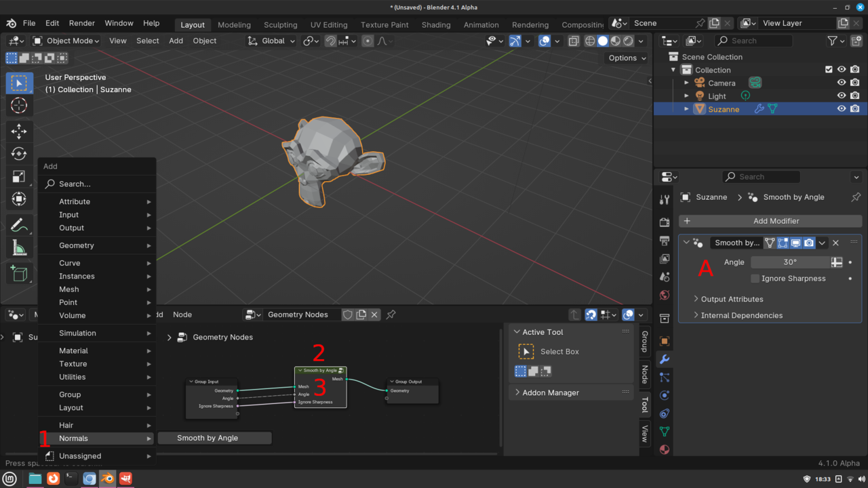868x488 pixels.
Task: Hide Suzanne in the viewport
Action: (x=842, y=109)
